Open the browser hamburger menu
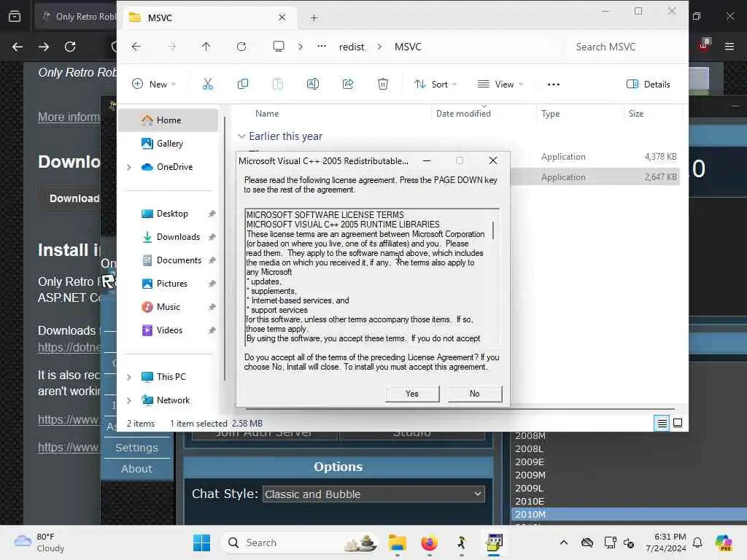 click(729, 47)
